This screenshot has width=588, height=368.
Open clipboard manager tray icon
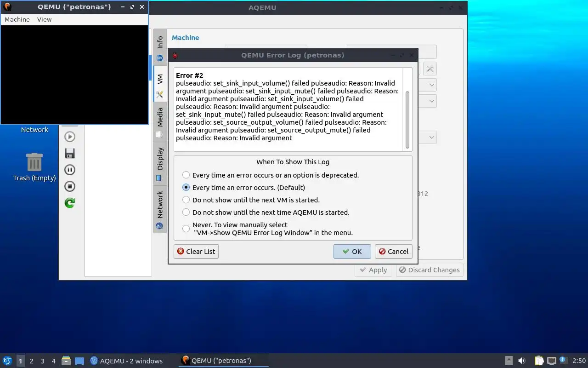[x=539, y=361]
